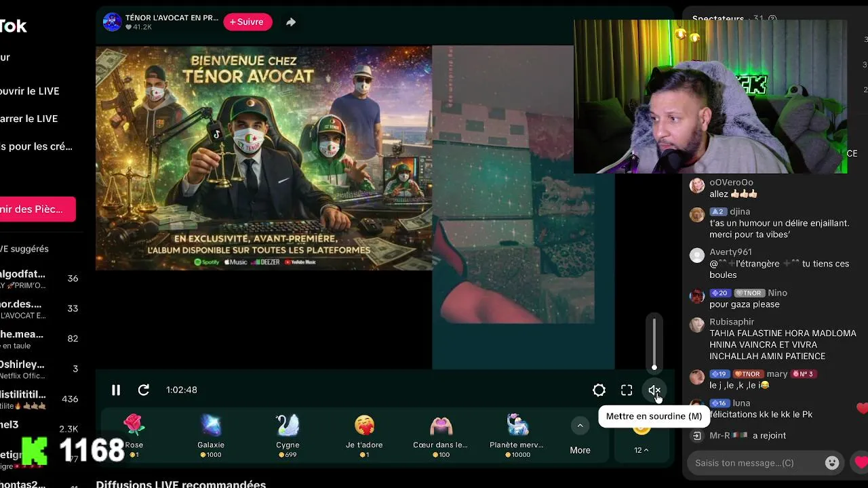868x488 pixels.
Task: Open stream quality settings icon
Action: (599, 390)
